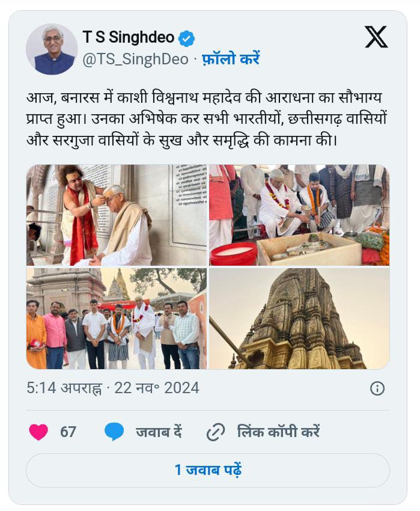Open the abhishek ritual photo
420x511 pixels.
(x=299, y=215)
